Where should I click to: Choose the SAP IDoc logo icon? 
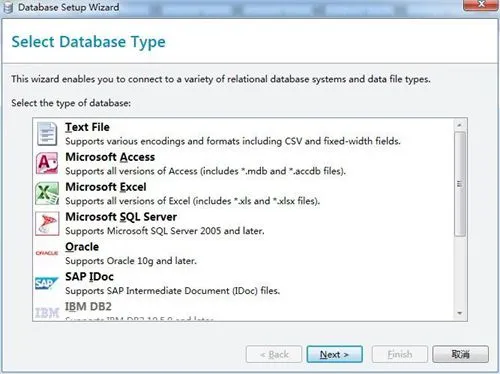pyautogui.click(x=46, y=283)
